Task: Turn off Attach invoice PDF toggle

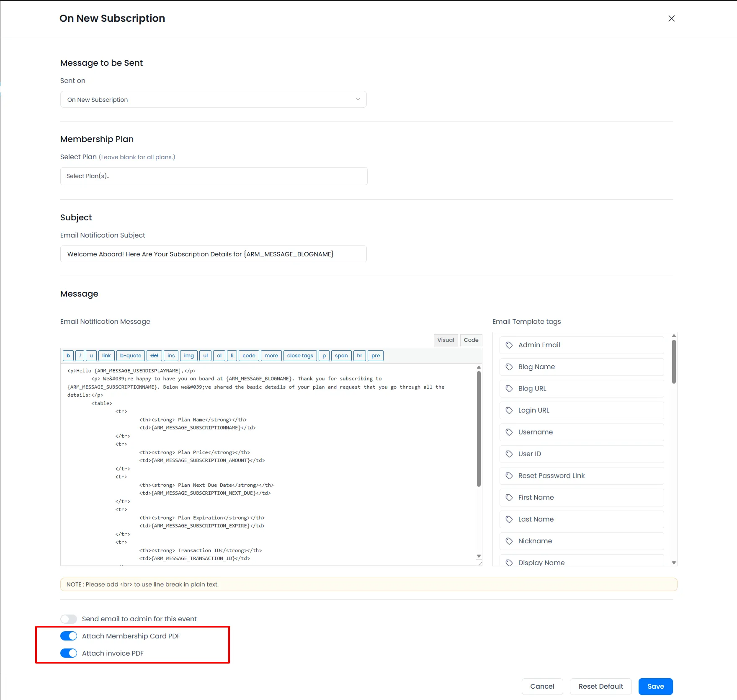Action: click(69, 654)
